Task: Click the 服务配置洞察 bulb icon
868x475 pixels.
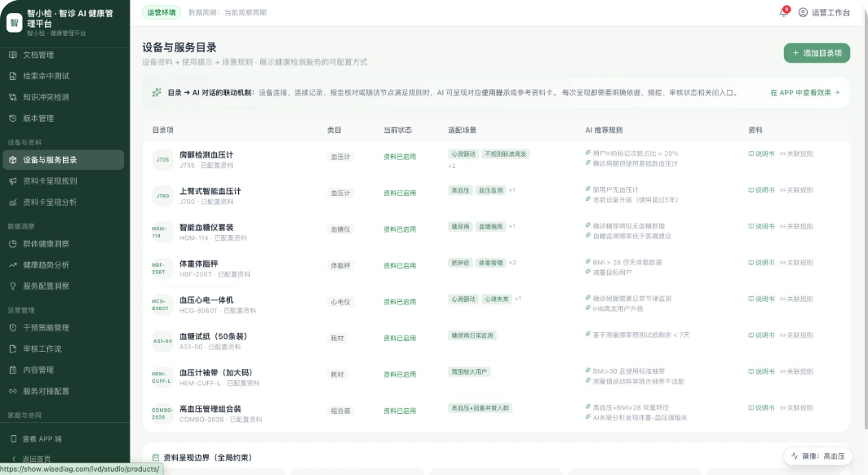Action: pyautogui.click(x=13, y=286)
